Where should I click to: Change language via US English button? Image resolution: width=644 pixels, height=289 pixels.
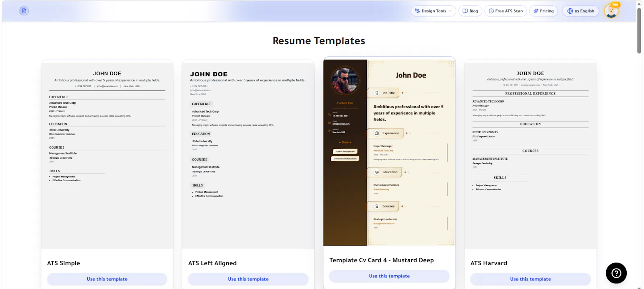[x=580, y=11]
